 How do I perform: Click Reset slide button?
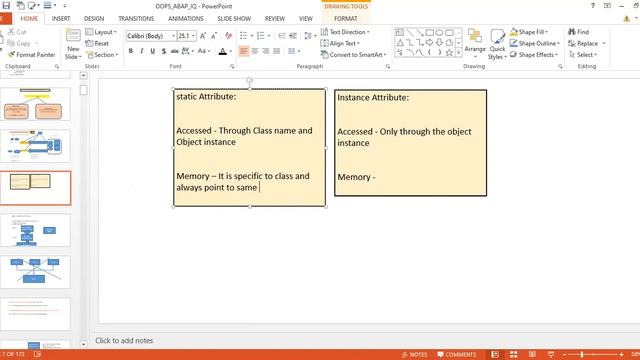(x=97, y=43)
